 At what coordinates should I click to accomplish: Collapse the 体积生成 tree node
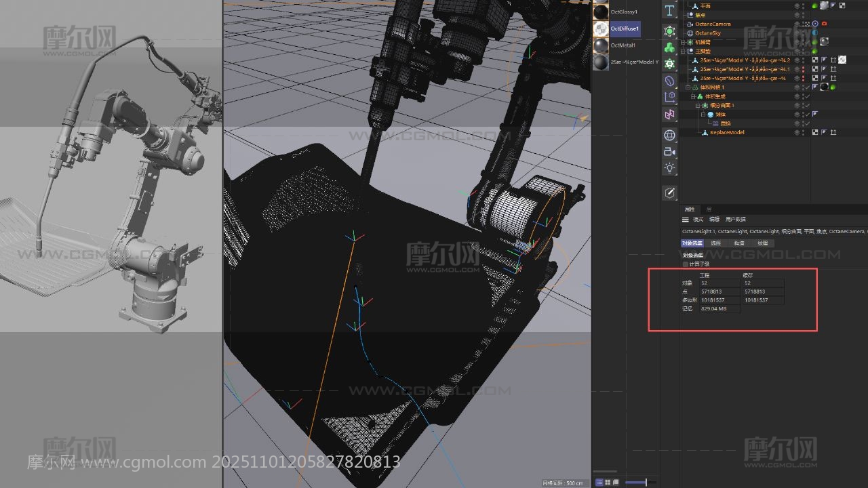(x=694, y=96)
